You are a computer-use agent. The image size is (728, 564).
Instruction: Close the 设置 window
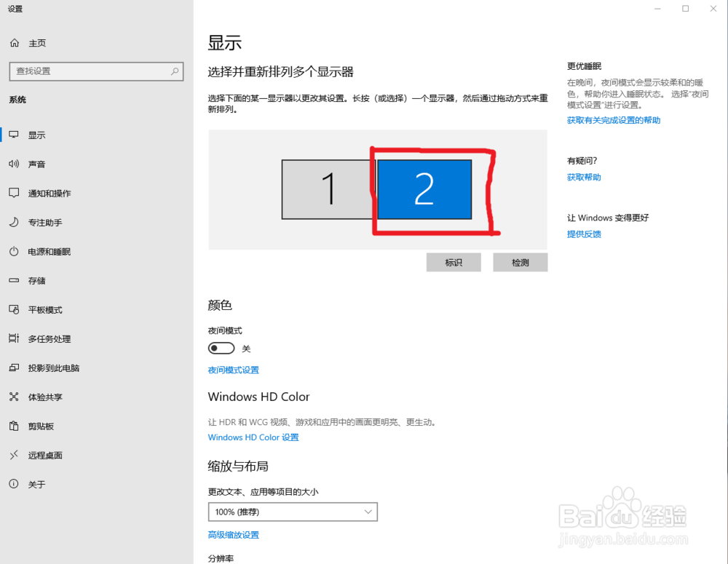[x=713, y=9]
